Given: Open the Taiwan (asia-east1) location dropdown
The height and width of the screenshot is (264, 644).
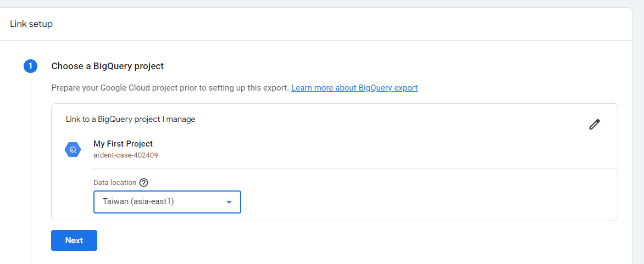Looking at the screenshot, I should [x=167, y=201].
